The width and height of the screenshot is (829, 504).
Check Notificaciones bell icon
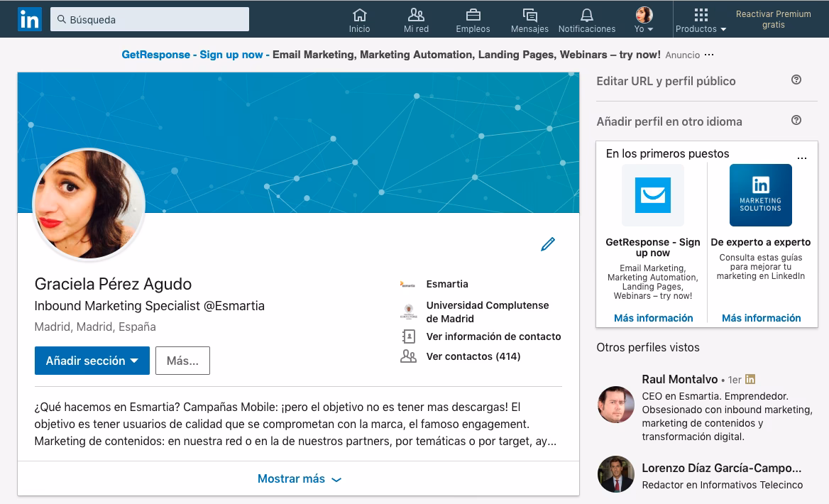pos(586,16)
